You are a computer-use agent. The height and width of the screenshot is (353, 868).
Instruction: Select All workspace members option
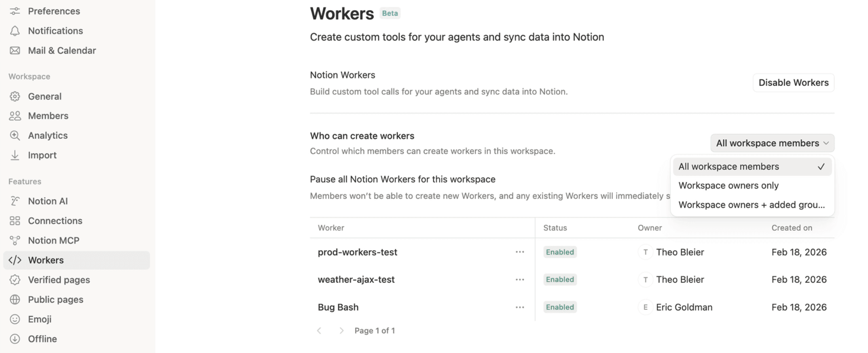752,166
